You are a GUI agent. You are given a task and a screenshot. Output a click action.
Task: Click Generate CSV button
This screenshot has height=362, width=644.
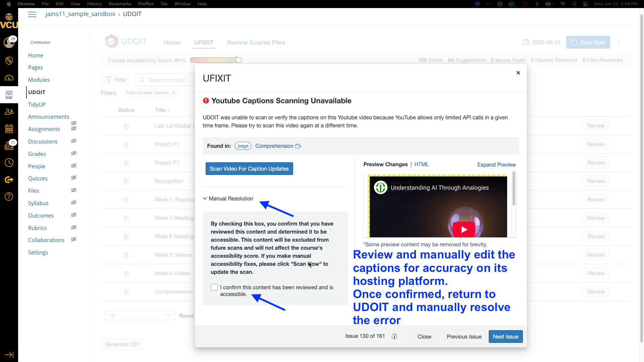coord(122,344)
